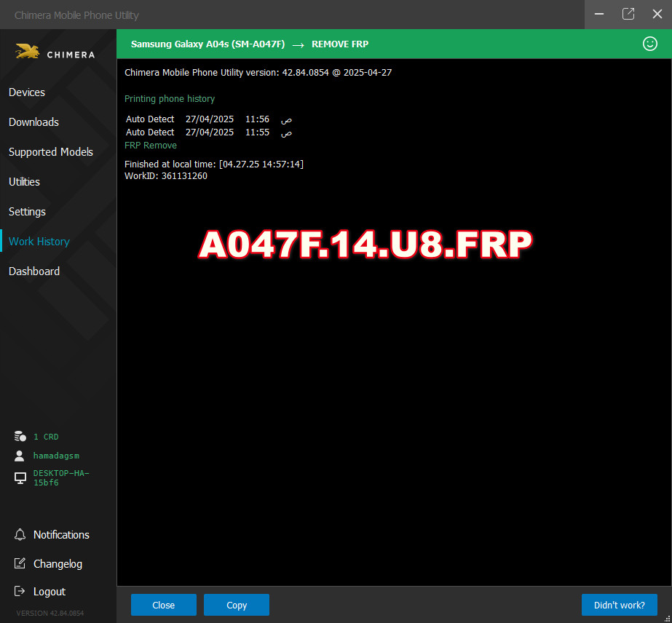Screen dimensions: 672x623
Task: Click the VERSION 42.84.0854 footer text
Action: [x=50, y=613]
